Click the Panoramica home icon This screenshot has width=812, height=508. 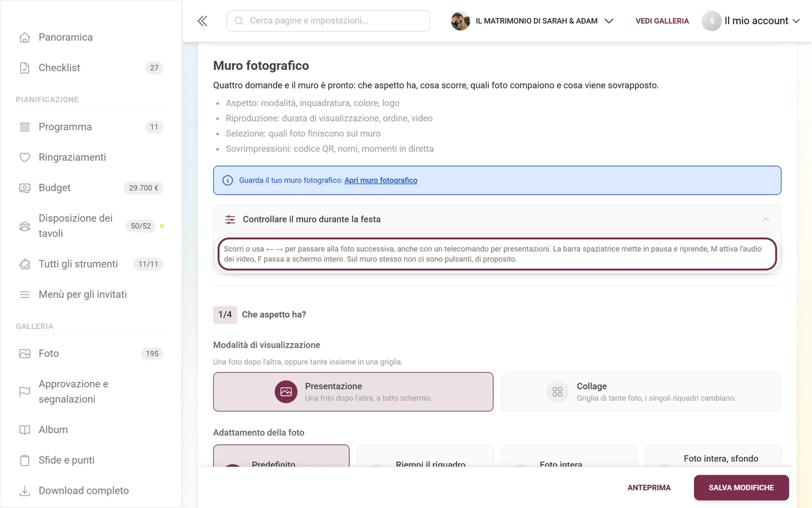click(25, 37)
